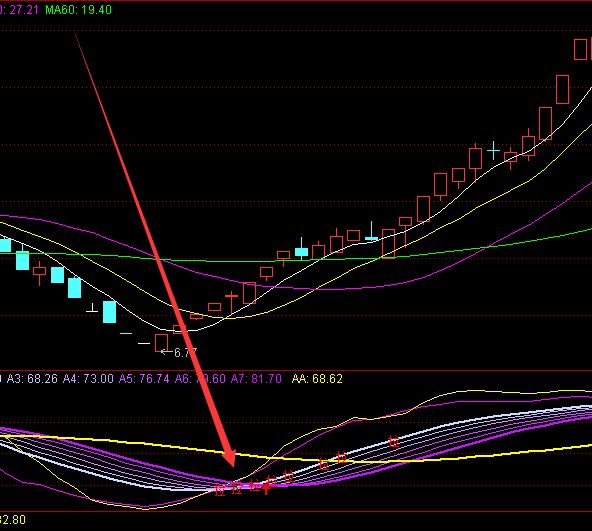This screenshot has width=592, height=531.
Task: Click the A4: 73.00 indicator value
Action: [88, 378]
